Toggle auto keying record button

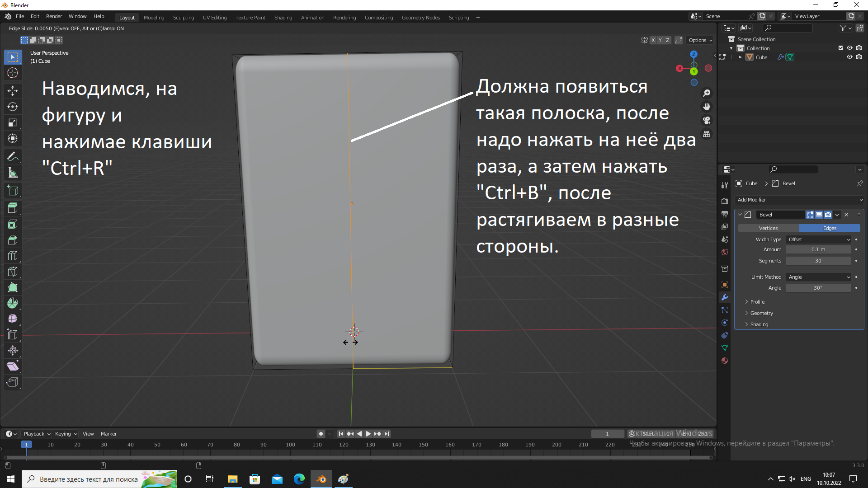(x=321, y=434)
